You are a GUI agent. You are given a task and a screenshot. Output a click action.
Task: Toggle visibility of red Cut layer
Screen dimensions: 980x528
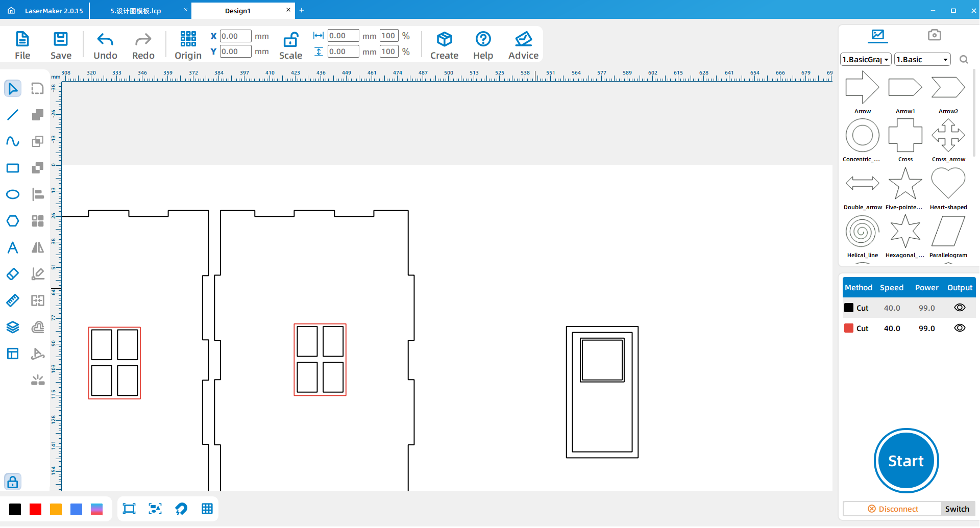[960, 328]
